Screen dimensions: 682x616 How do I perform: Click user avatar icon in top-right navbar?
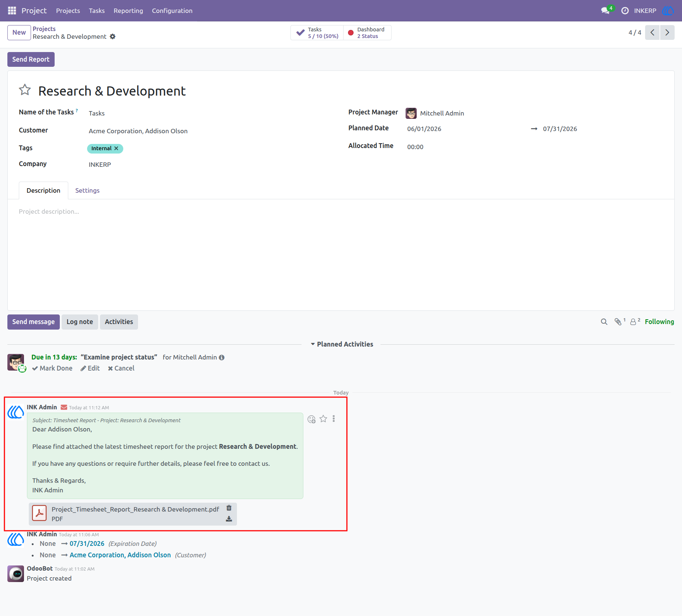tap(668, 11)
